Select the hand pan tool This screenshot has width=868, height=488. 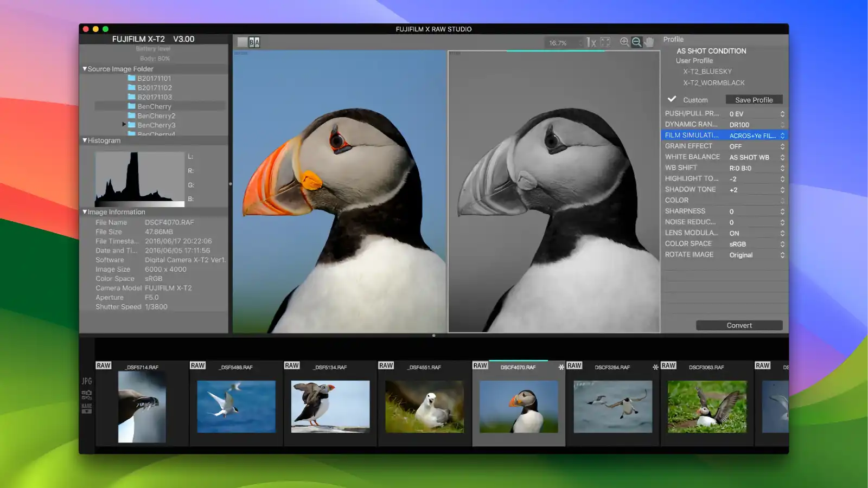pyautogui.click(x=649, y=42)
